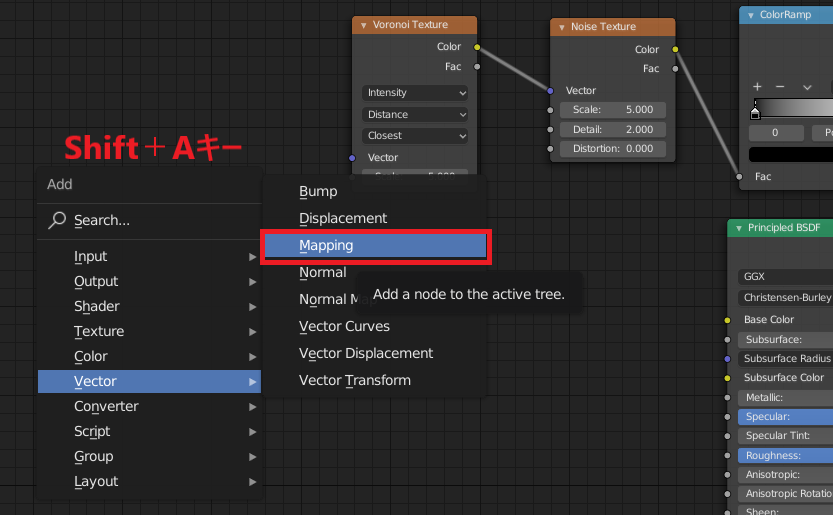
Task: Open the Texture submenu in Add menu
Action: [x=149, y=331]
